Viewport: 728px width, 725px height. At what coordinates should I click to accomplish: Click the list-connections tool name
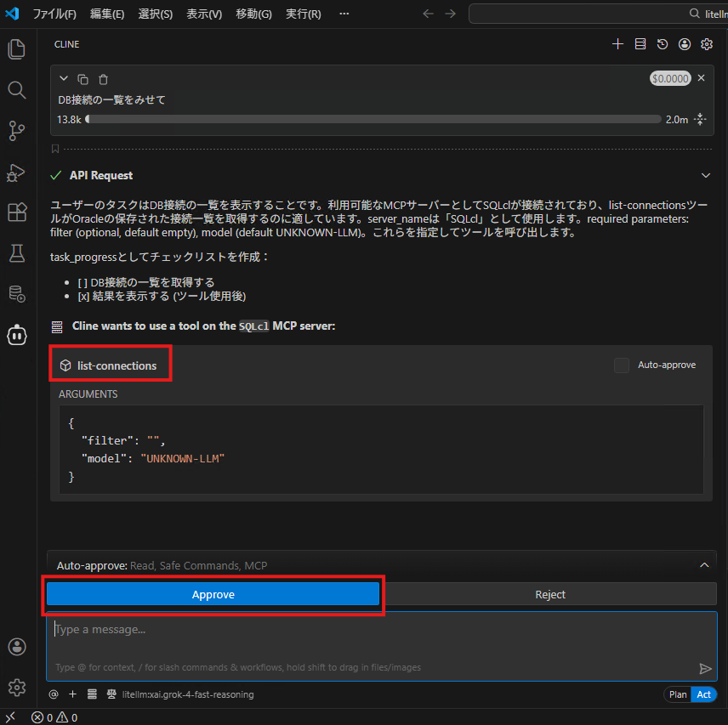(x=117, y=365)
